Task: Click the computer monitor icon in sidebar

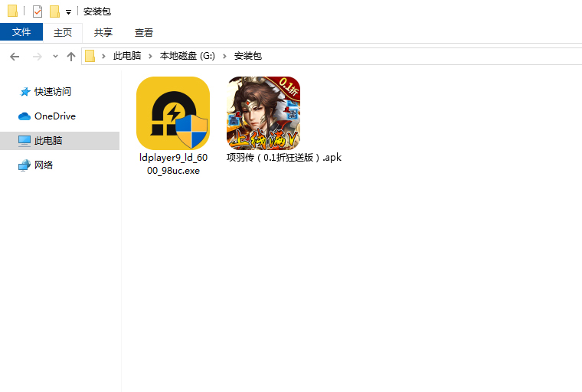Action: [25, 141]
